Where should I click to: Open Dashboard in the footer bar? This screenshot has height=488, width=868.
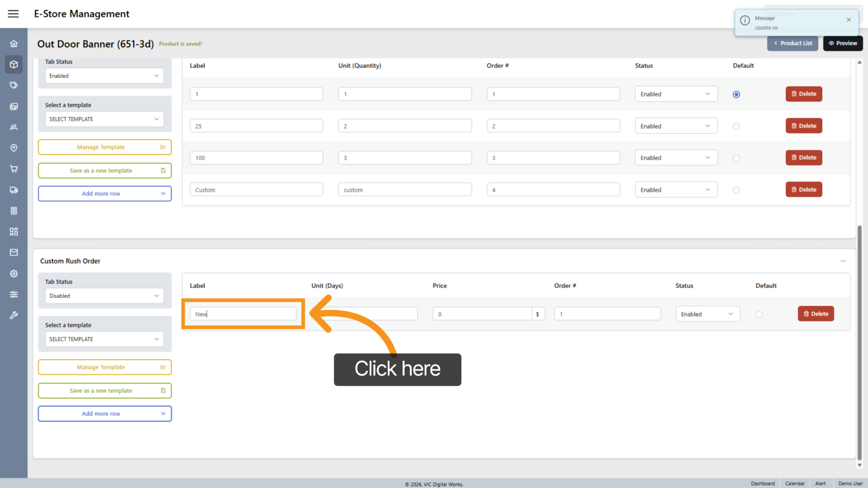[x=763, y=483]
